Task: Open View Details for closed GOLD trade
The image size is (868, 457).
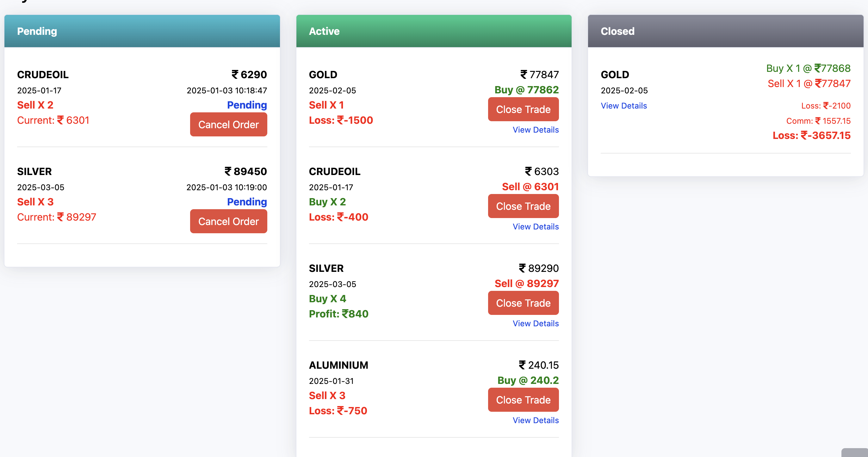Action: [x=623, y=106]
